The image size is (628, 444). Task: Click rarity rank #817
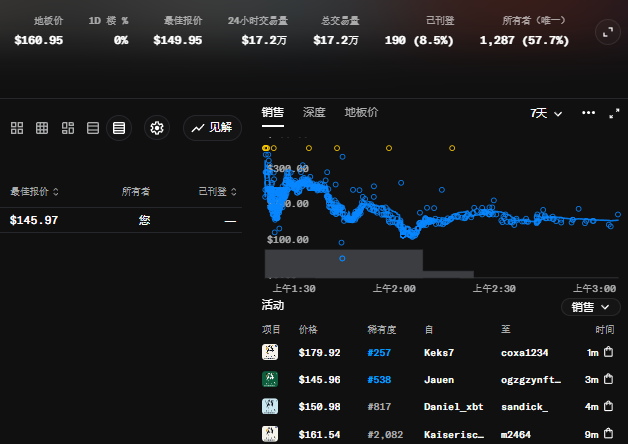[379, 407]
